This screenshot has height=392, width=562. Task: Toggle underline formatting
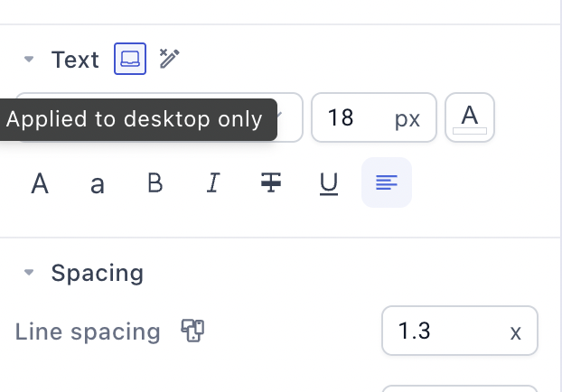click(x=329, y=183)
